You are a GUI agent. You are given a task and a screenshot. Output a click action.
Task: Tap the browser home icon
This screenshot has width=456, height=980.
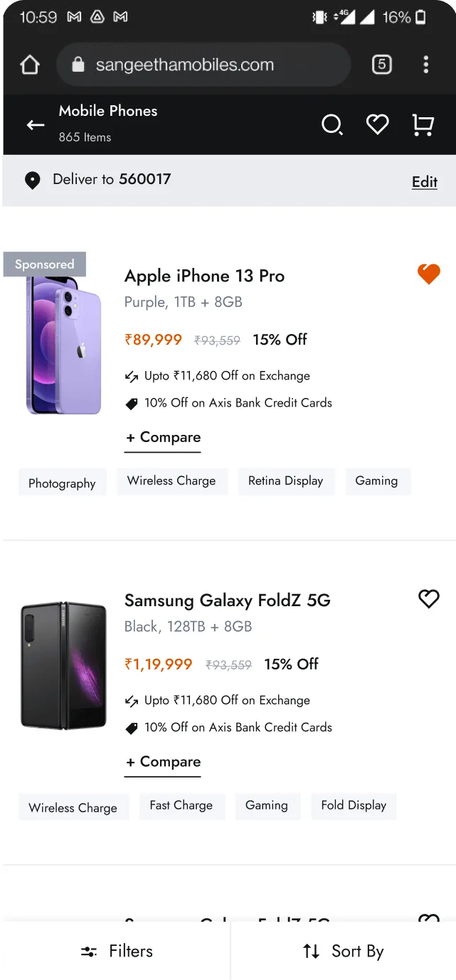30,65
